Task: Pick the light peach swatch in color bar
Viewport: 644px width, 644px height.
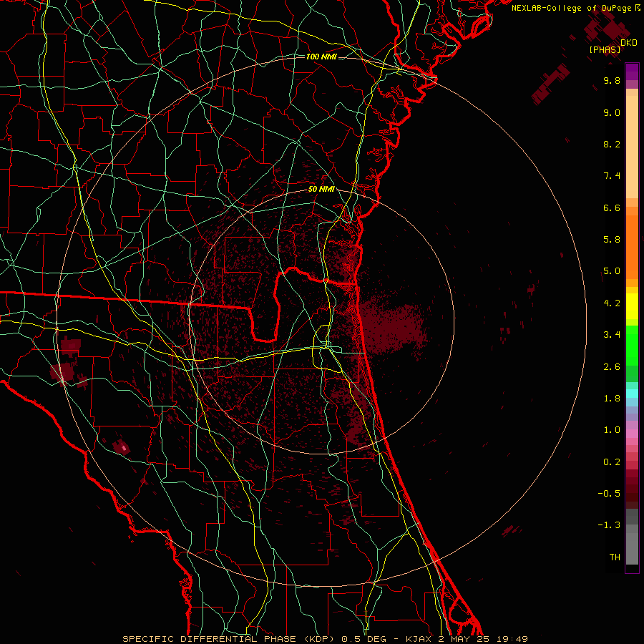Action: (x=632, y=147)
